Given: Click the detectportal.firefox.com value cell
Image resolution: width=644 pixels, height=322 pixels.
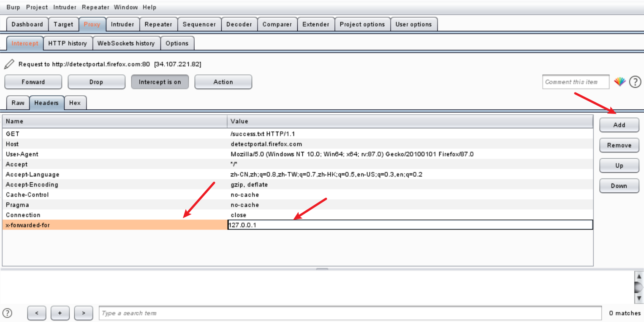Looking at the screenshot, I should (410, 144).
